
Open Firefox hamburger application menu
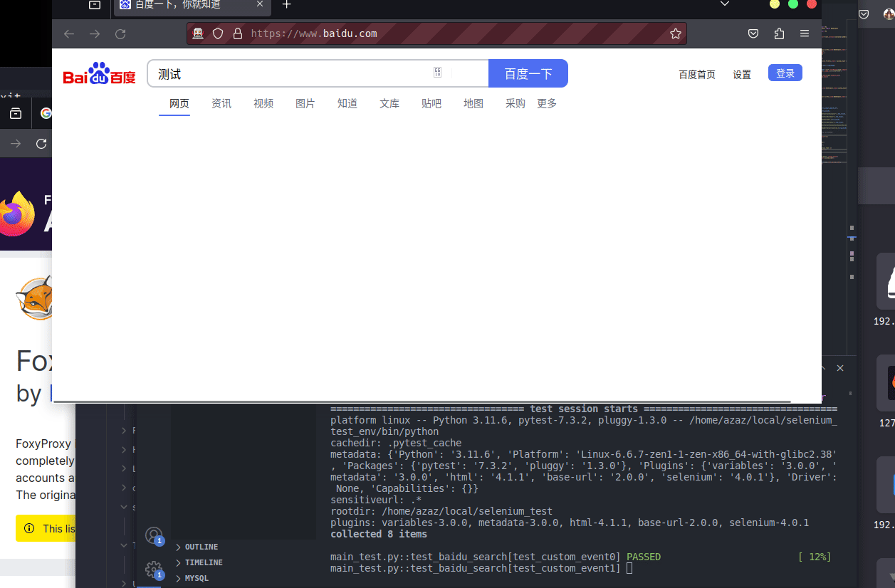tap(805, 33)
